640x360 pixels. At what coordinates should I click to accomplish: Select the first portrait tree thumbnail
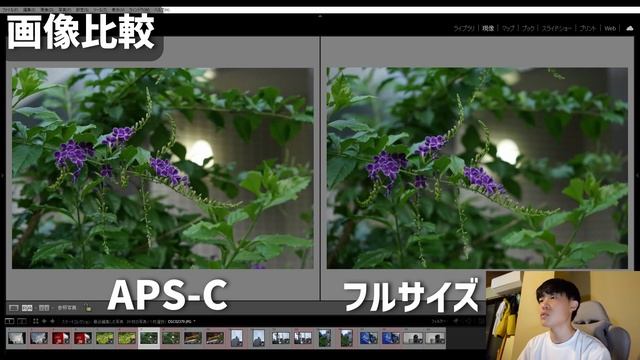[x=325, y=338]
